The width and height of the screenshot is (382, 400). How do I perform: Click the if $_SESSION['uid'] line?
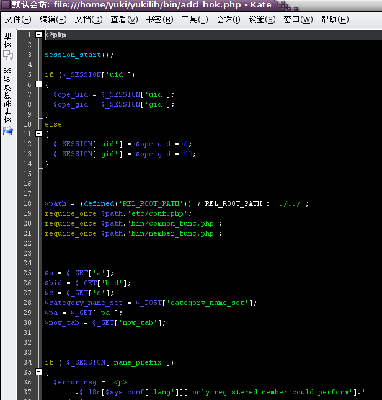(89, 75)
